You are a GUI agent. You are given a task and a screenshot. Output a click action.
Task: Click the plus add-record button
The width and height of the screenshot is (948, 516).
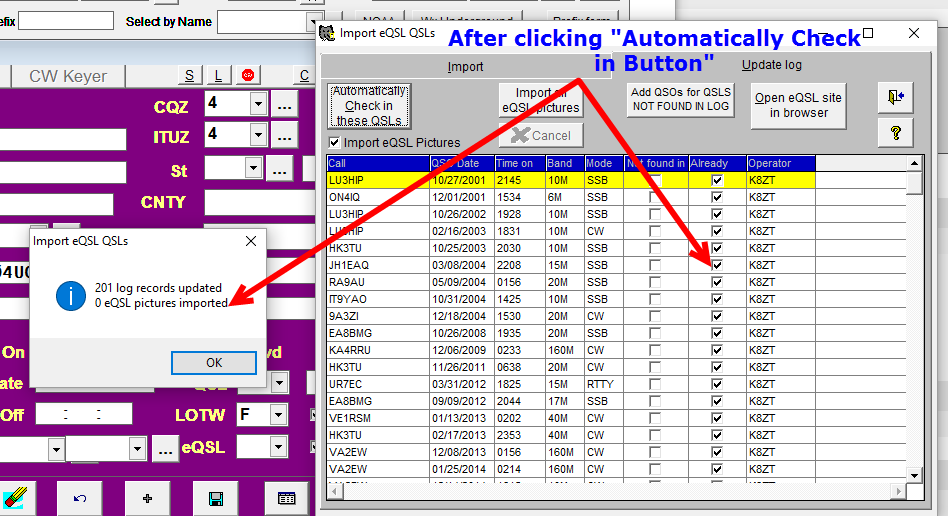pos(148,498)
